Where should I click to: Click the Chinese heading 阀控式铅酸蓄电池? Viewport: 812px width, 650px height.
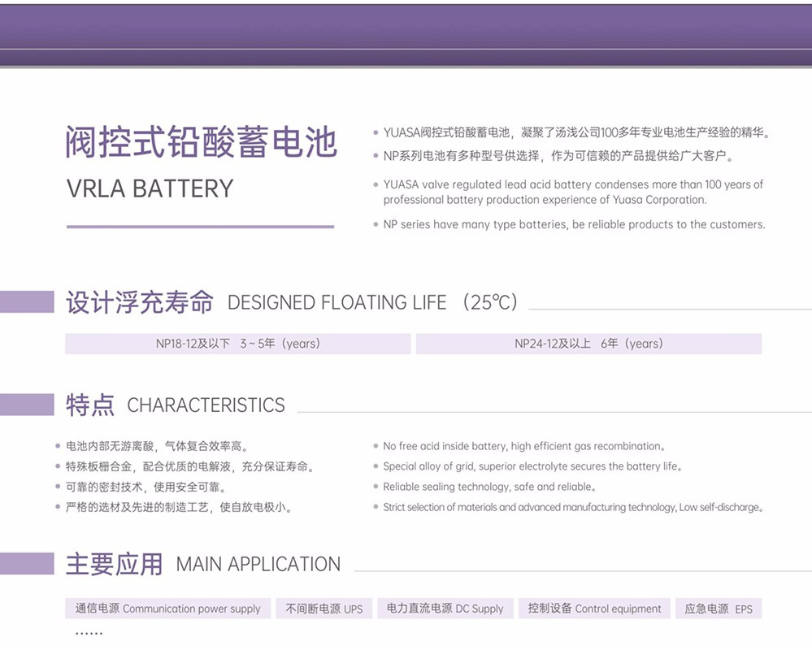[x=202, y=141]
